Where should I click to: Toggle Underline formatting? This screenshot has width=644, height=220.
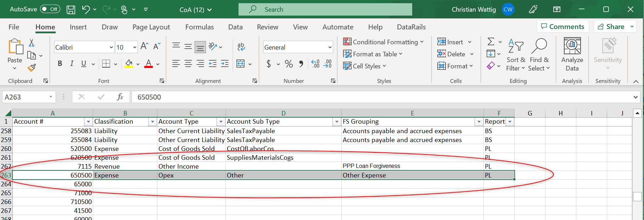tap(84, 63)
